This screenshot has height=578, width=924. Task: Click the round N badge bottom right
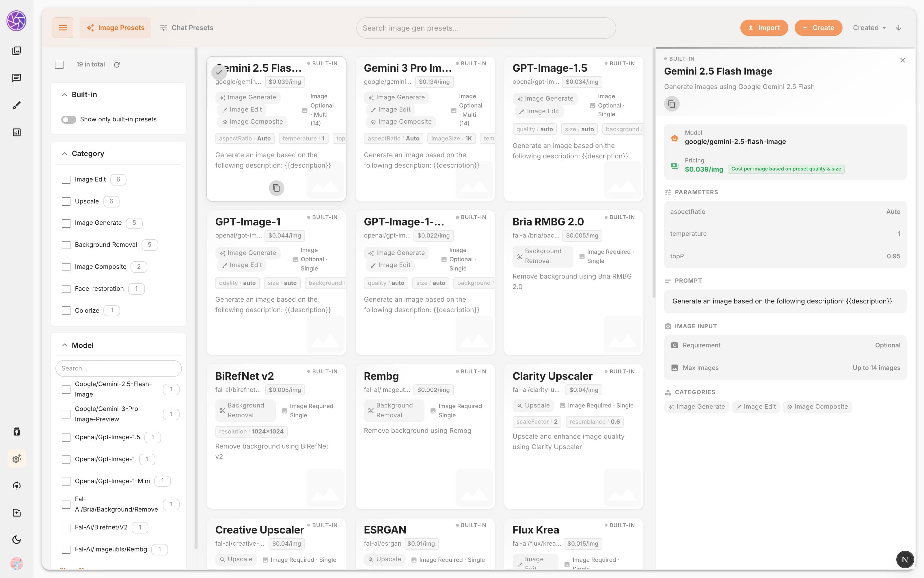(905, 560)
